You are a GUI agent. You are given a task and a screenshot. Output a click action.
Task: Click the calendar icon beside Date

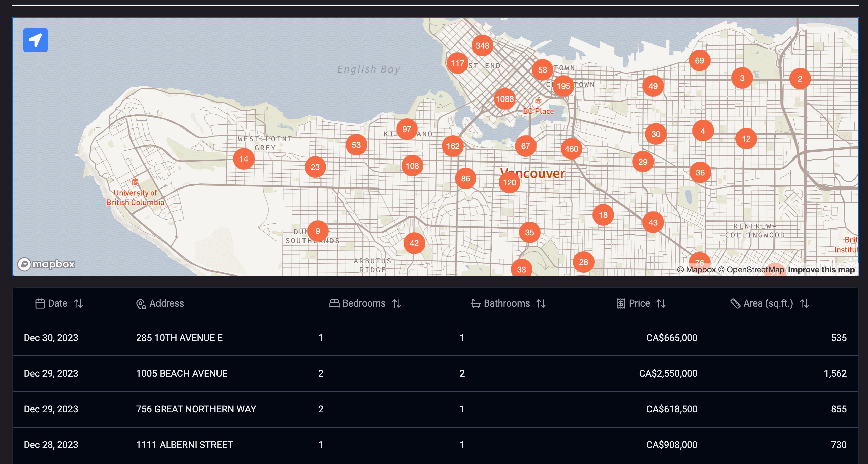(40, 303)
